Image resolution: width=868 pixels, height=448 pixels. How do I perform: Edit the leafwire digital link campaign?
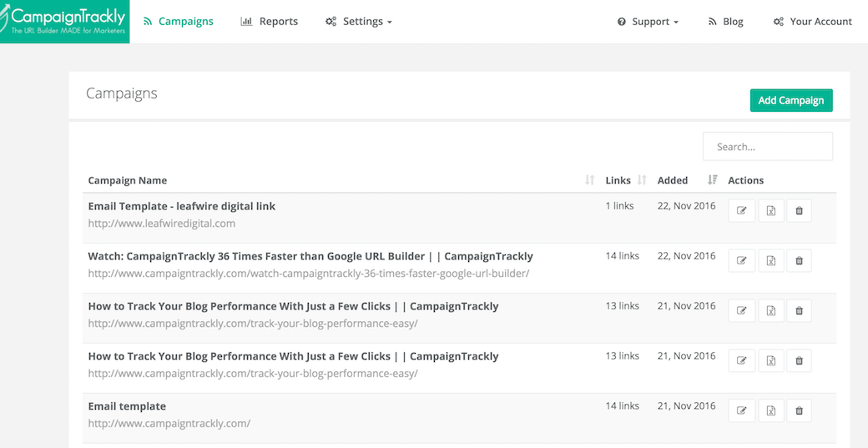click(742, 211)
